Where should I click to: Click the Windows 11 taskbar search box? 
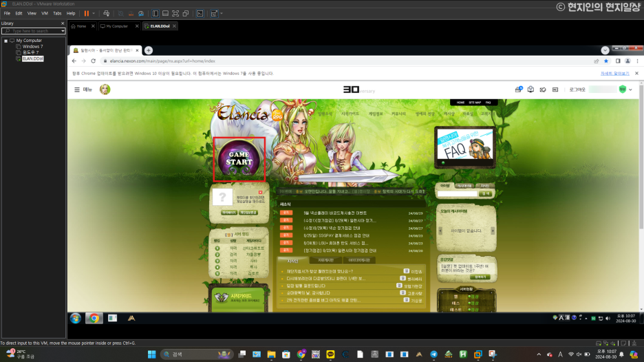pyautogui.click(x=196, y=354)
